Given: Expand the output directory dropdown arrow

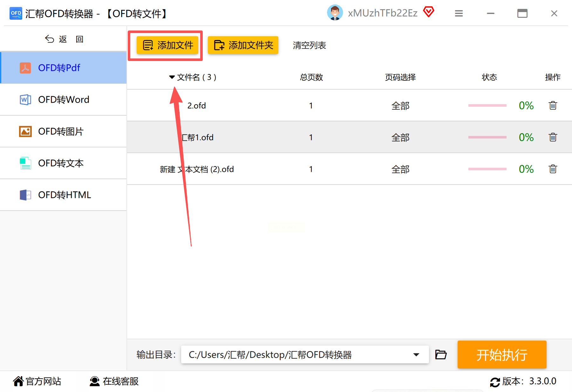Looking at the screenshot, I should tap(416, 355).
